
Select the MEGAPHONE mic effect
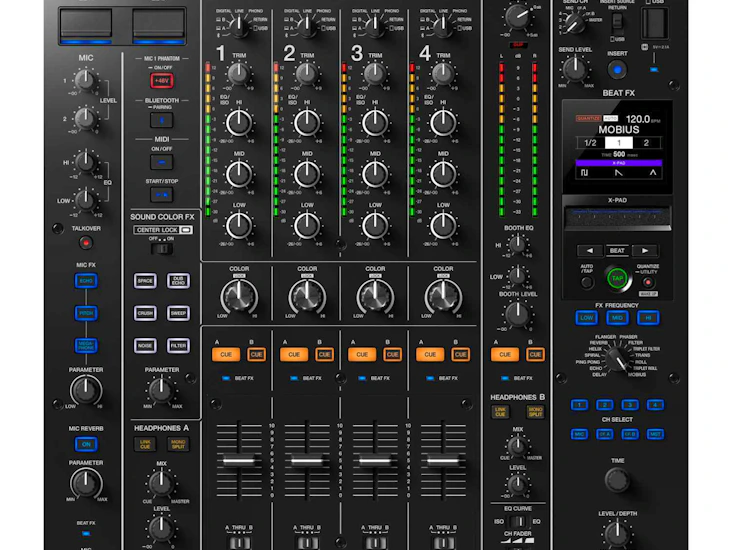[x=86, y=346]
